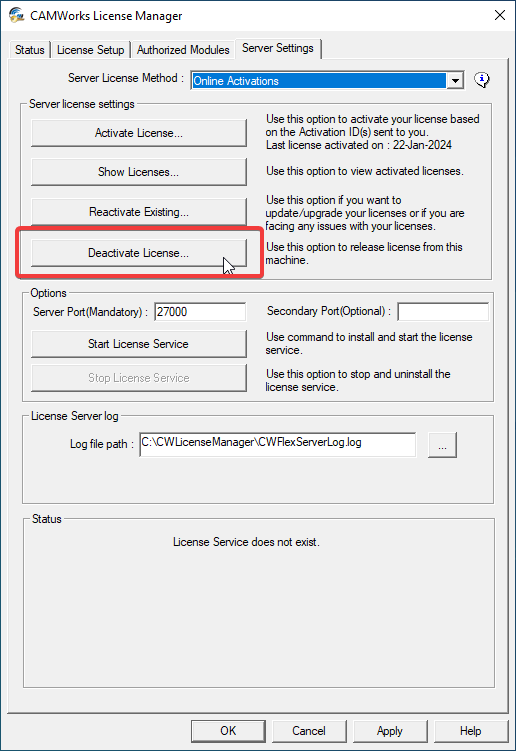Click the Server Port field containing 27000
Viewport: 516px width, 751px height.
pyautogui.click(x=200, y=312)
